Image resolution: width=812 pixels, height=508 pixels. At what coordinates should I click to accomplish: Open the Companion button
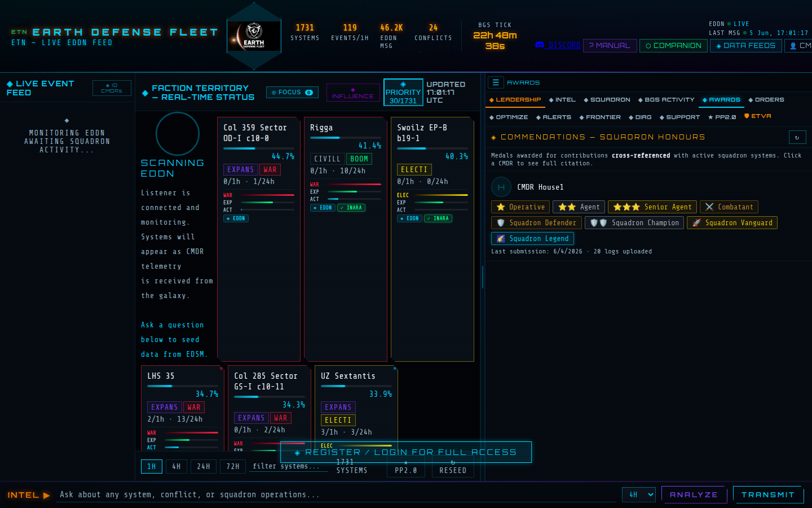(674, 46)
